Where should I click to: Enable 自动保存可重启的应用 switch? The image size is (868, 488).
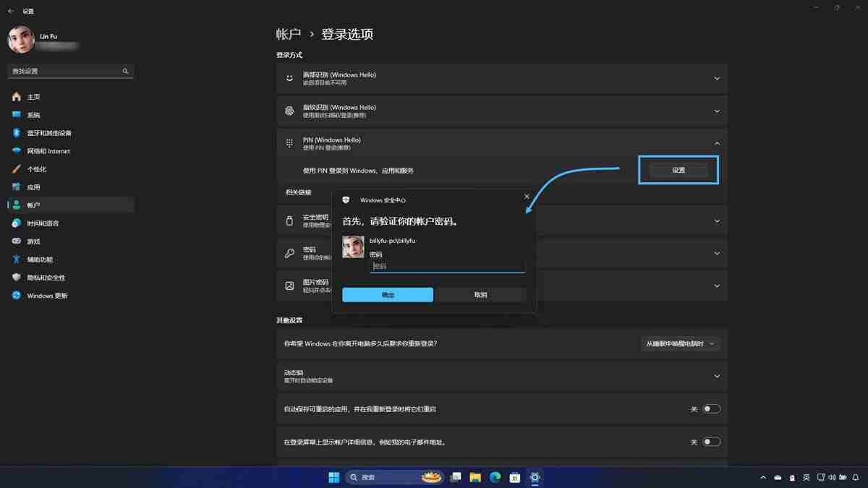[712, 408]
